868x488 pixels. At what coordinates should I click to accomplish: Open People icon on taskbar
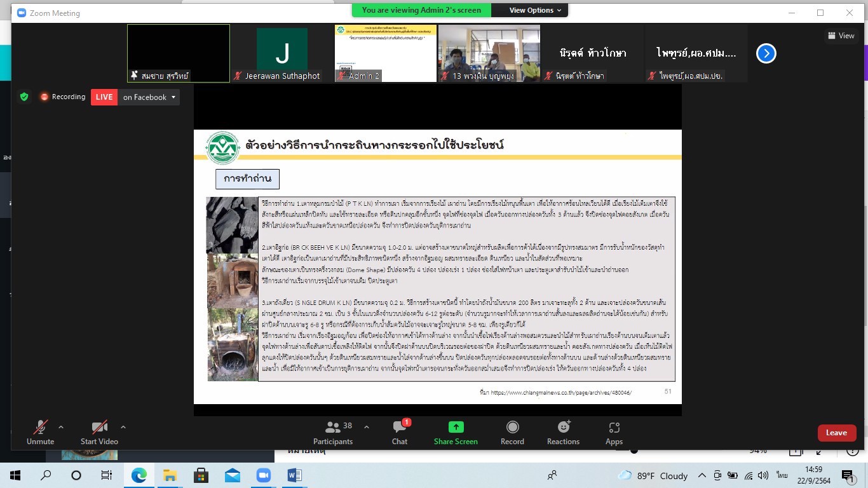point(552,475)
